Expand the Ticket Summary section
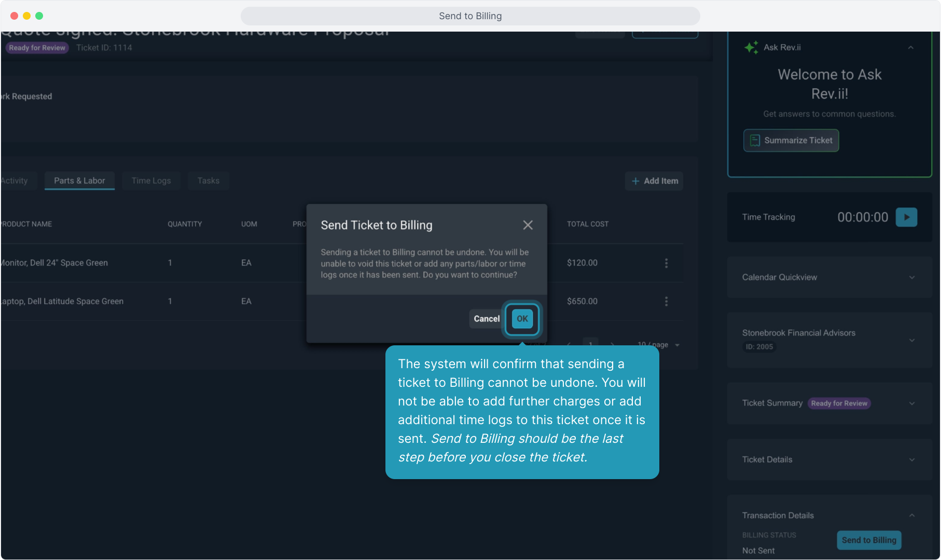The height and width of the screenshot is (560, 941). point(911,403)
